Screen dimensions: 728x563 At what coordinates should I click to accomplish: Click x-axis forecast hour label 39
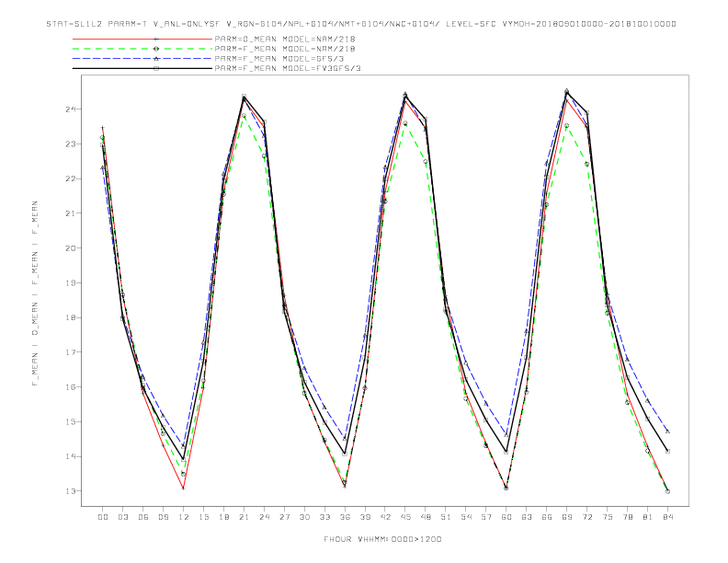coord(365,517)
